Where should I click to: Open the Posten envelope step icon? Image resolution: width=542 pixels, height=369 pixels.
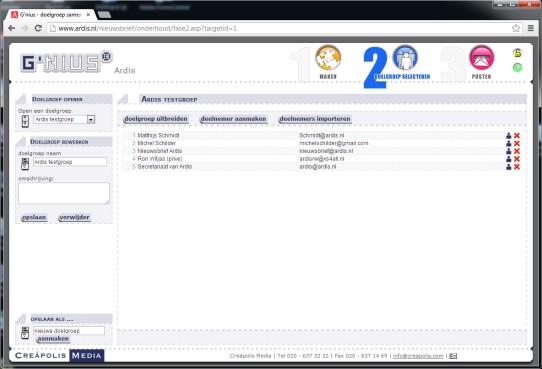pos(482,57)
